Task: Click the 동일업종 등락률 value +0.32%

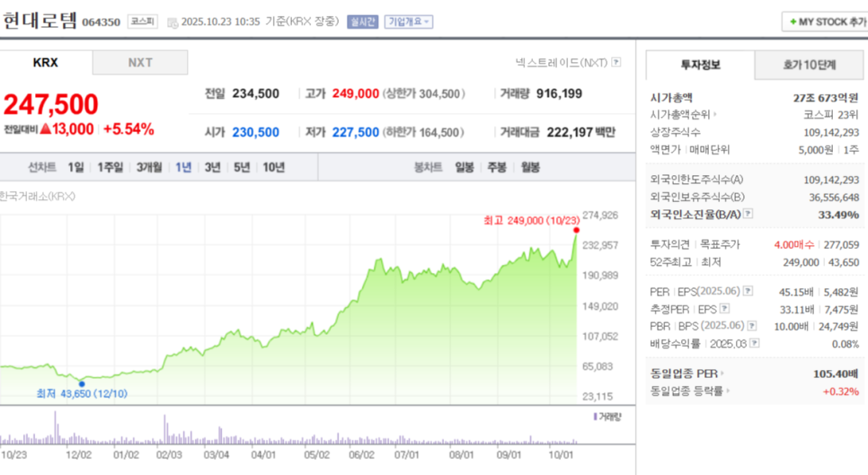Action: 840,391
